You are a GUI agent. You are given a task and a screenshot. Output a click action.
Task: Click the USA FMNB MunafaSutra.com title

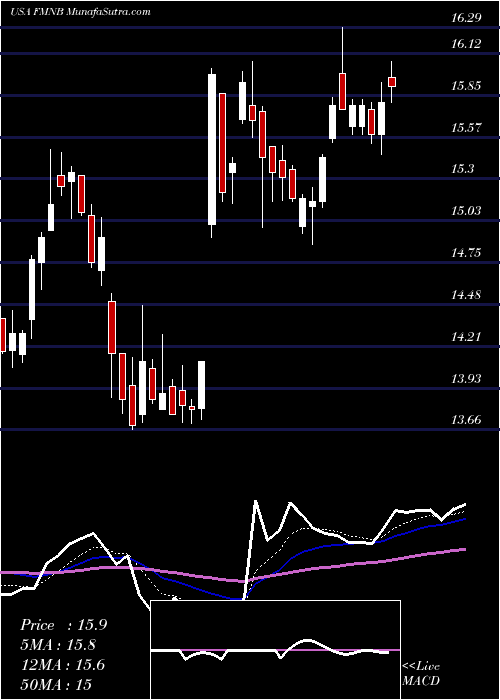80,12
